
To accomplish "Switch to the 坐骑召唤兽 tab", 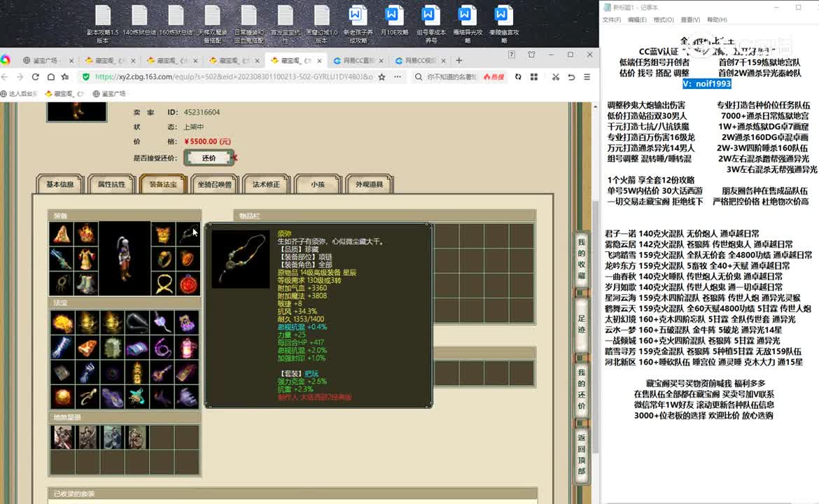I will point(215,184).
